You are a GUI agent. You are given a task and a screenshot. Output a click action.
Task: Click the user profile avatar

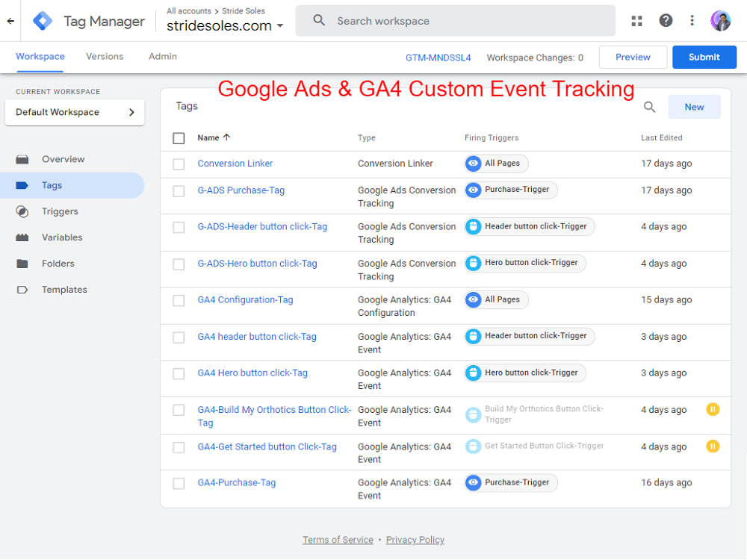pos(721,21)
